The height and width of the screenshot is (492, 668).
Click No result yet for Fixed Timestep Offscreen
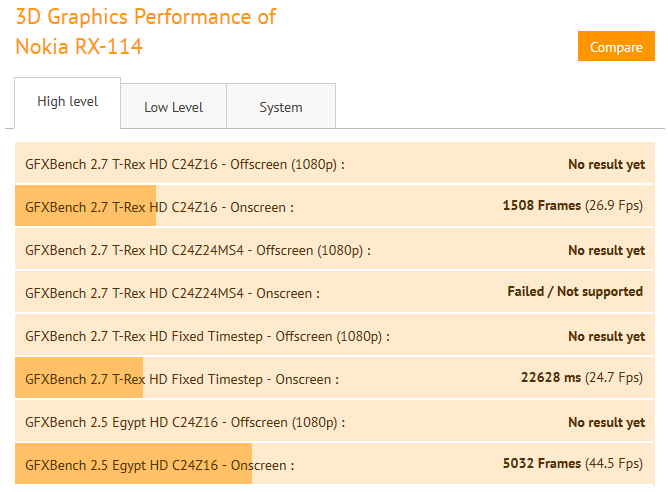606,337
